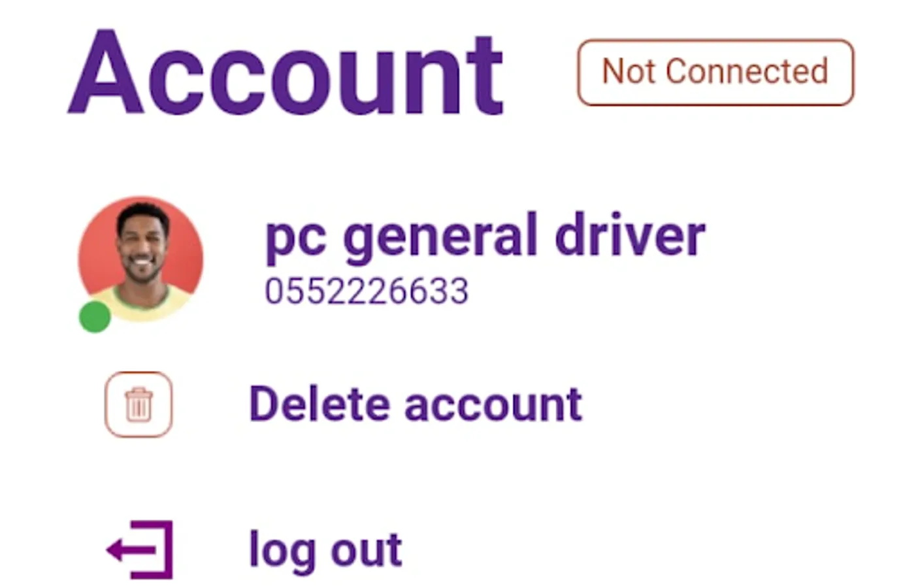Tap the log out arrow icon
This screenshot has height=588, width=918.
click(x=140, y=549)
